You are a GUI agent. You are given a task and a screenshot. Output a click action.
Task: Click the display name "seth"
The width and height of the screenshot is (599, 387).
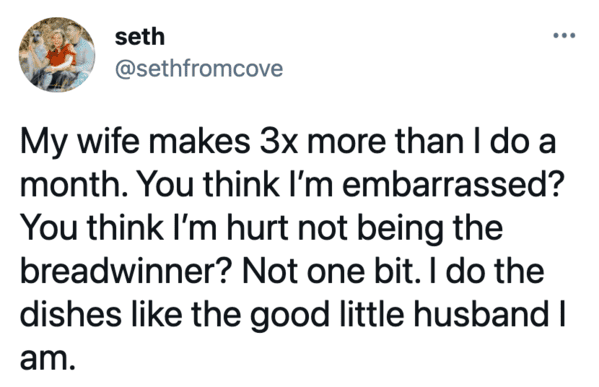coord(140,37)
